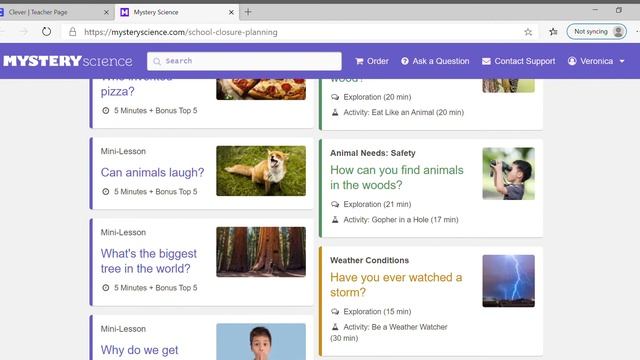Screen dimensions: 640x360
Task: Click the fox thumbnail image
Action: click(261, 171)
